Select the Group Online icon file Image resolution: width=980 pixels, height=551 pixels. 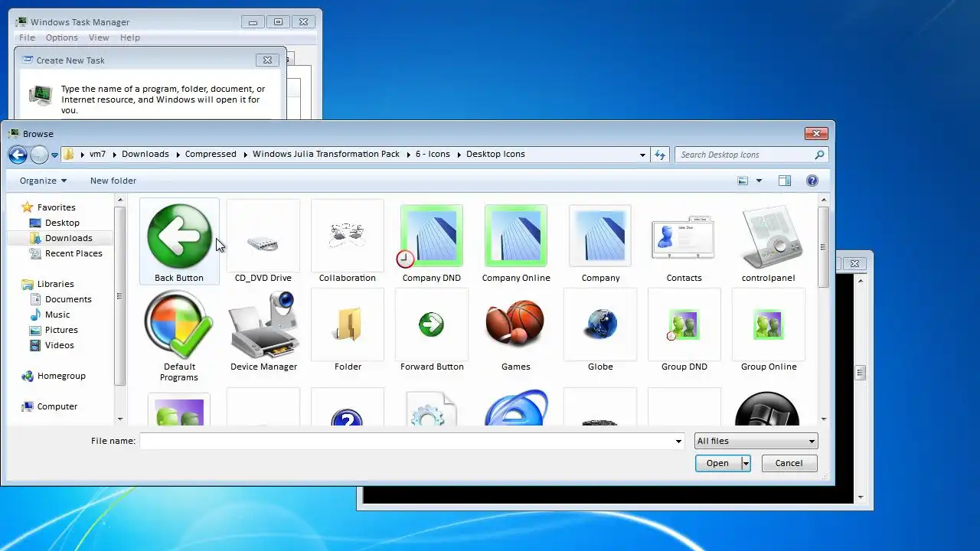point(769,331)
